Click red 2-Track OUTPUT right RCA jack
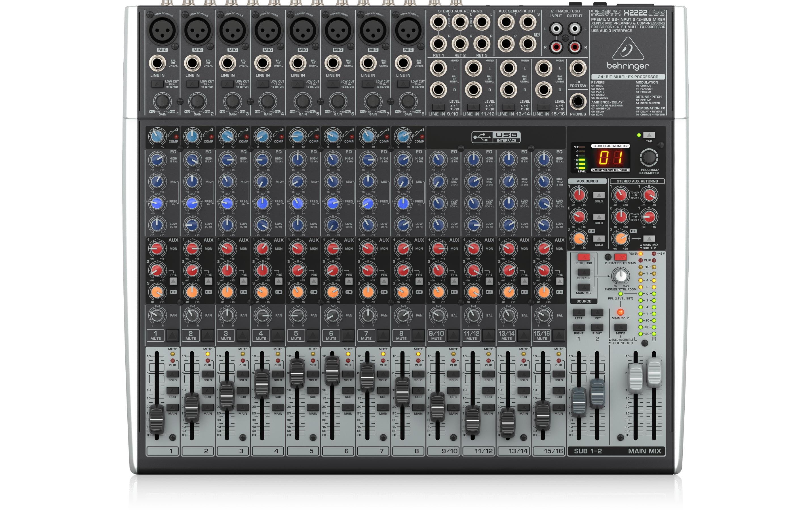Image resolution: width=812 pixels, height=511 pixels. tap(575, 47)
